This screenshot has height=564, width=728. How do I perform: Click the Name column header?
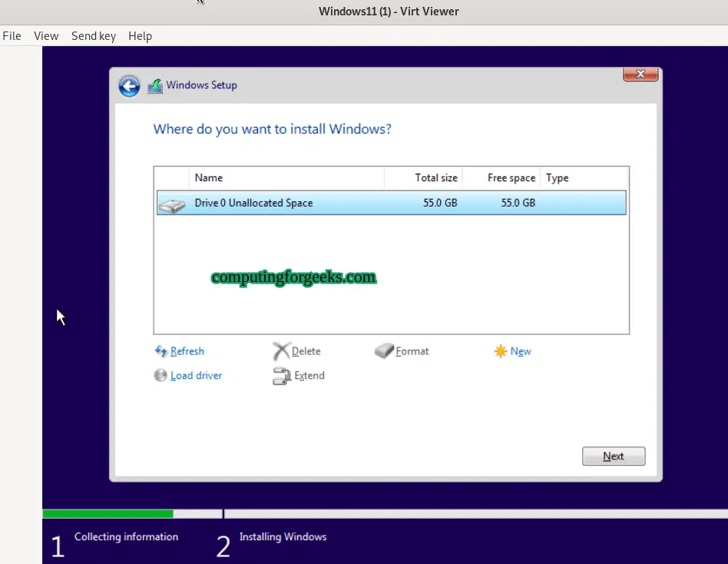209,177
